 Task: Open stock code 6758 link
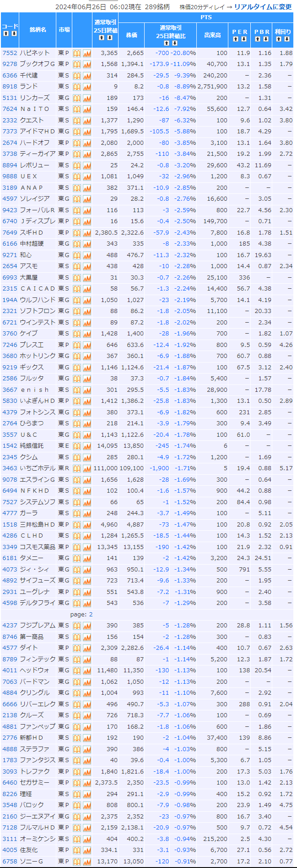[x=10, y=862]
